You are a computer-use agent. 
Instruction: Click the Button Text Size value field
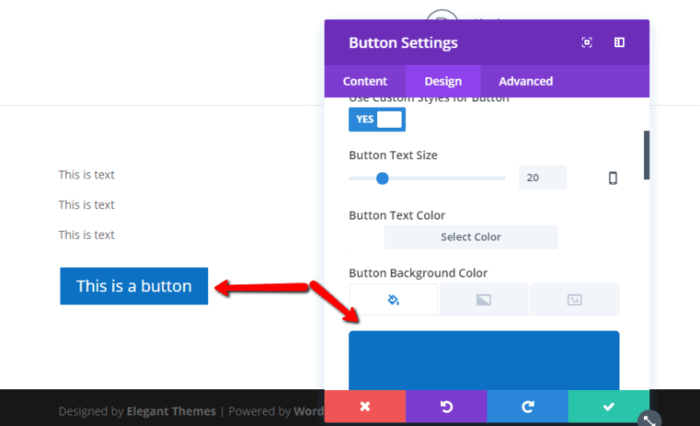pos(542,178)
